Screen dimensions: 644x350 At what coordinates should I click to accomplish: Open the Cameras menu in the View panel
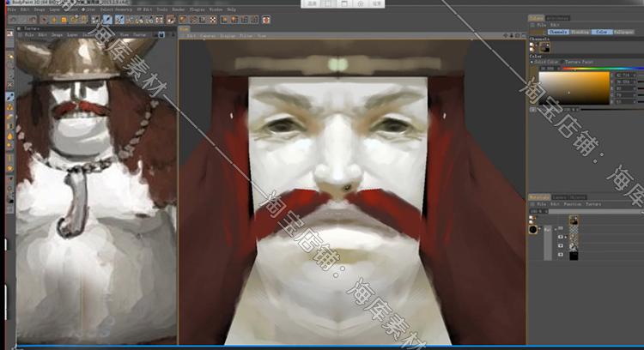[x=208, y=36]
